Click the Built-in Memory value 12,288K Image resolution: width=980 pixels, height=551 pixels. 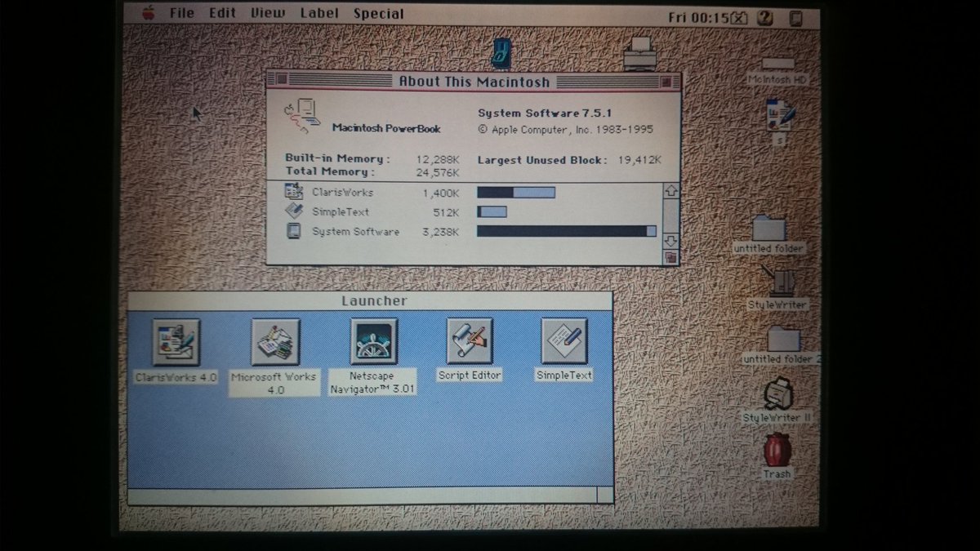[x=438, y=159]
